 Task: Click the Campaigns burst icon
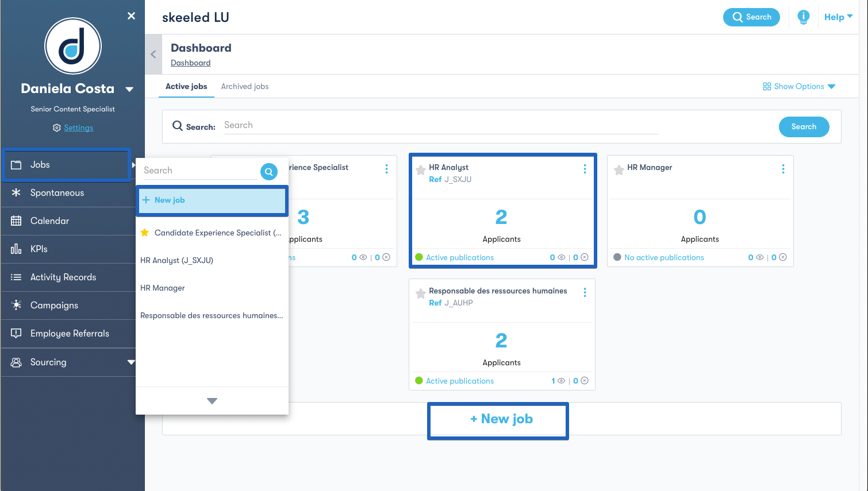click(x=16, y=305)
